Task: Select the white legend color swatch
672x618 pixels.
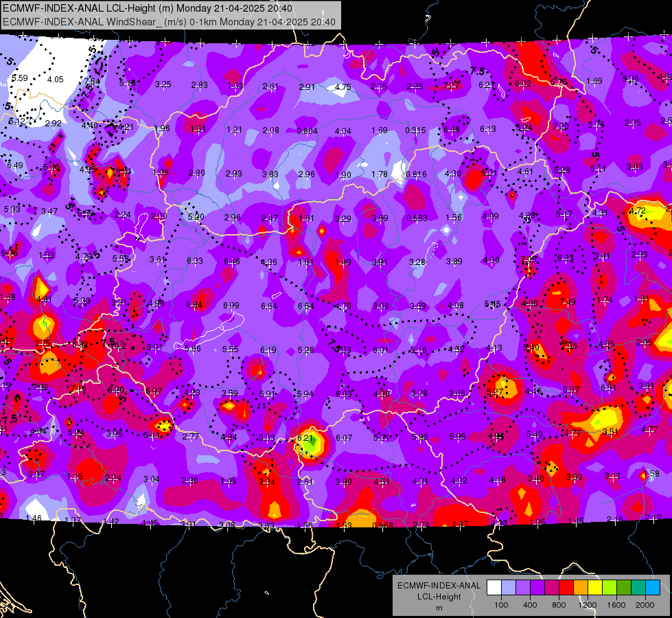Action: (494, 588)
